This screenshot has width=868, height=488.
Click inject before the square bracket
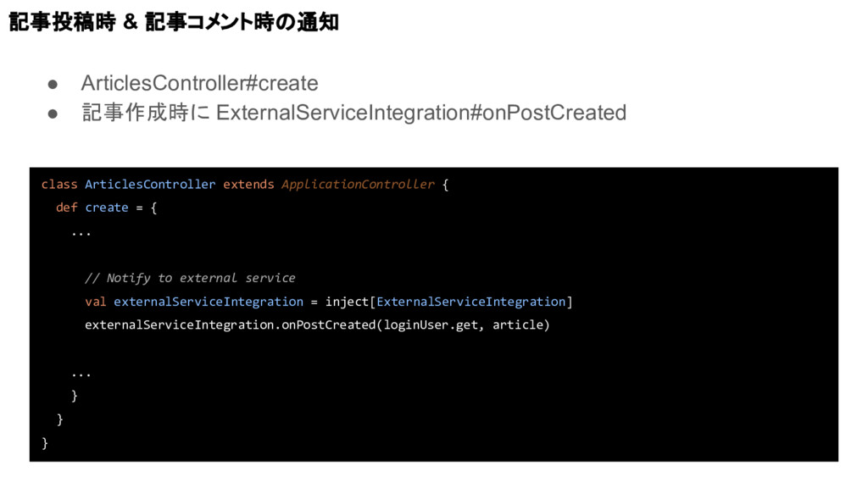pyautogui.click(x=347, y=302)
